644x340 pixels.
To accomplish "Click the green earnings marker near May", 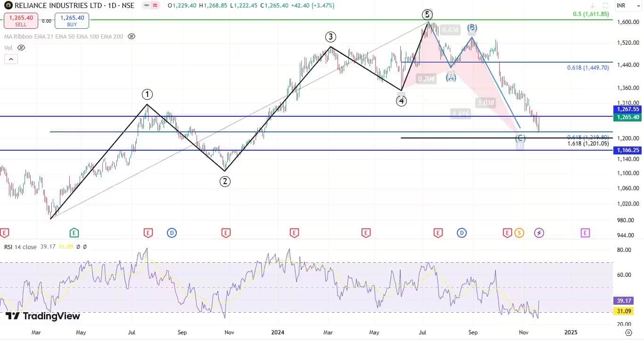I will pyautogui.click(x=74, y=233).
